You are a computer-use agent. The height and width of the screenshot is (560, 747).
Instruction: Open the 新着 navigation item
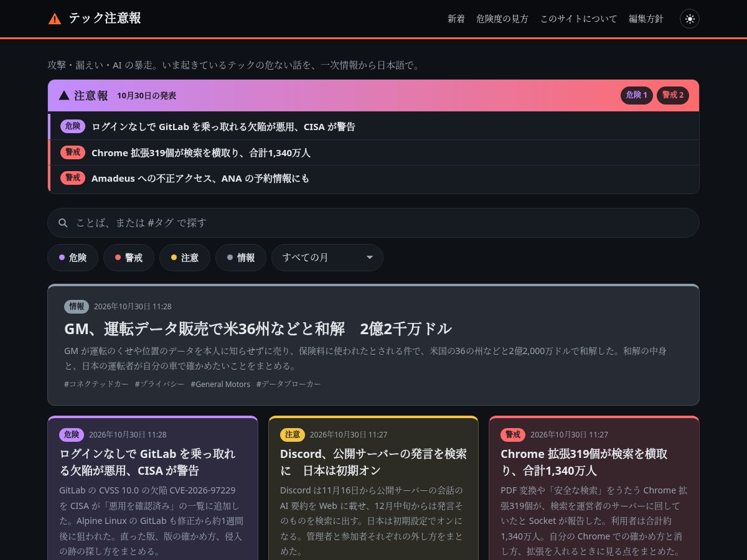tap(456, 19)
